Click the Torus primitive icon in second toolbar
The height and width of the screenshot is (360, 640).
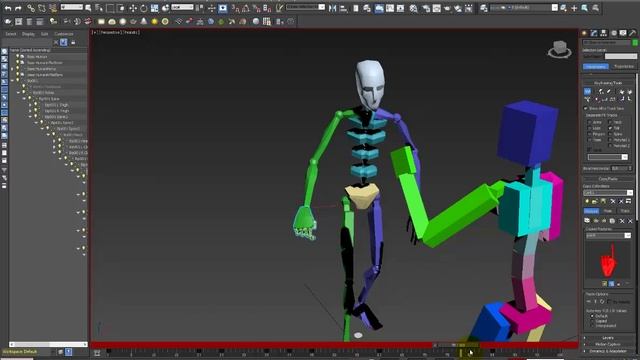click(165, 22)
